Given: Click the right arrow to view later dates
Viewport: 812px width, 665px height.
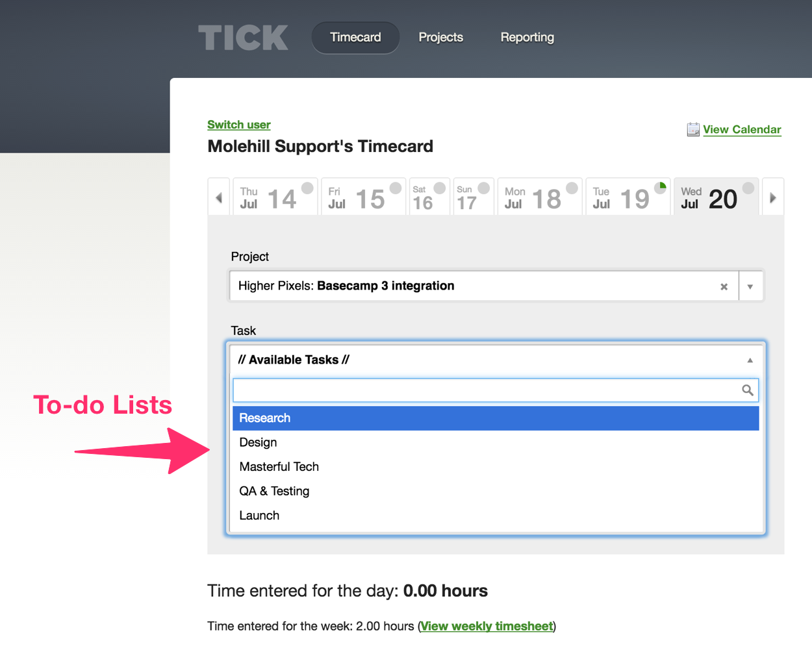Looking at the screenshot, I should [x=773, y=196].
